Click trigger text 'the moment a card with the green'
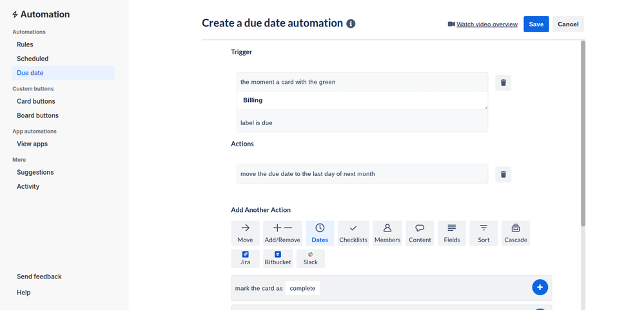The width and height of the screenshot is (644, 310). (288, 82)
